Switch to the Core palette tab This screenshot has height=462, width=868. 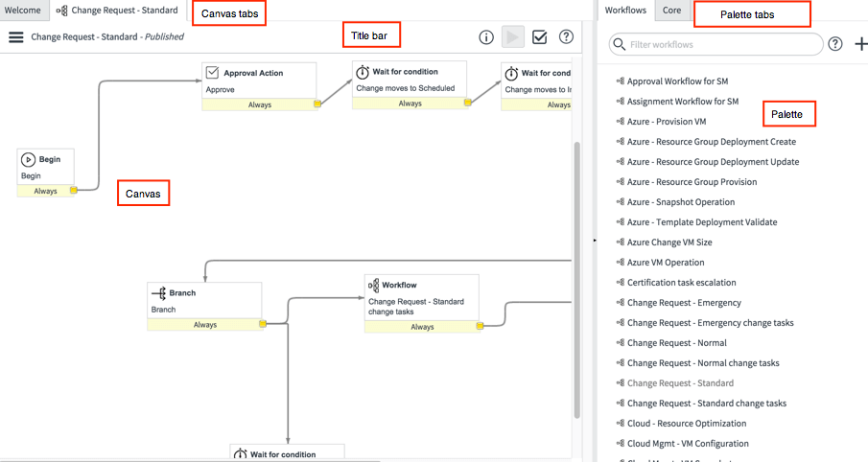[x=672, y=10]
